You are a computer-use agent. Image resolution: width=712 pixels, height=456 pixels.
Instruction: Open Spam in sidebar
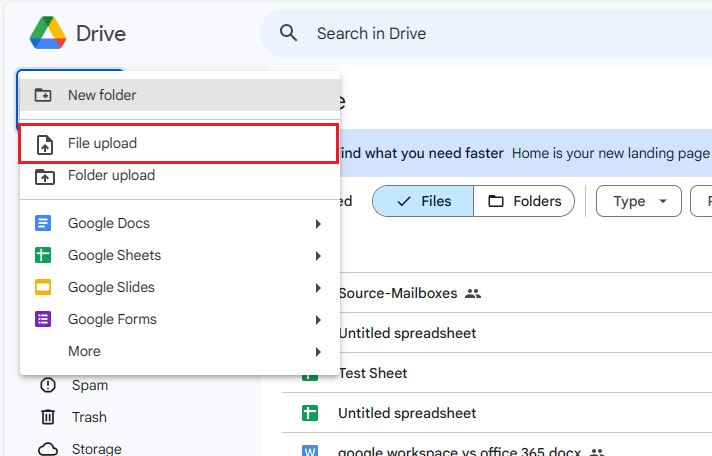coord(90,385)
